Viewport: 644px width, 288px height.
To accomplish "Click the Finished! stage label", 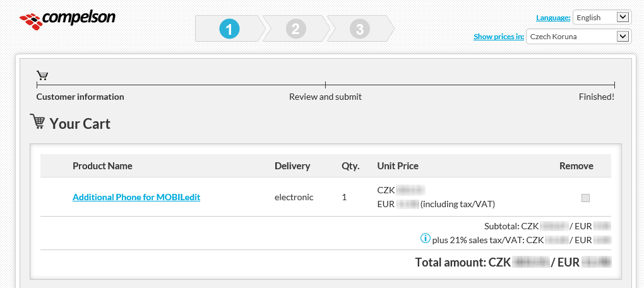I will 596,97.
